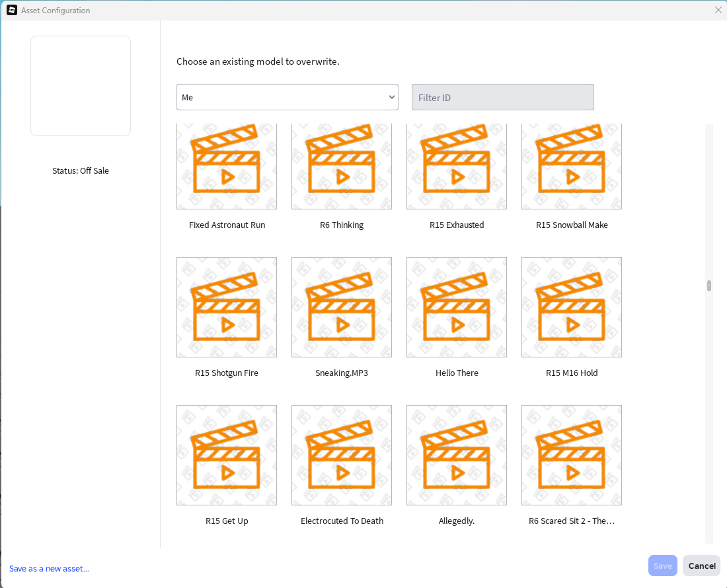Image resolution: width=727 pixels, height=588 pixels.
Task: Select the R6 Scared Sit 2 animation
Action: pos(572,455)
